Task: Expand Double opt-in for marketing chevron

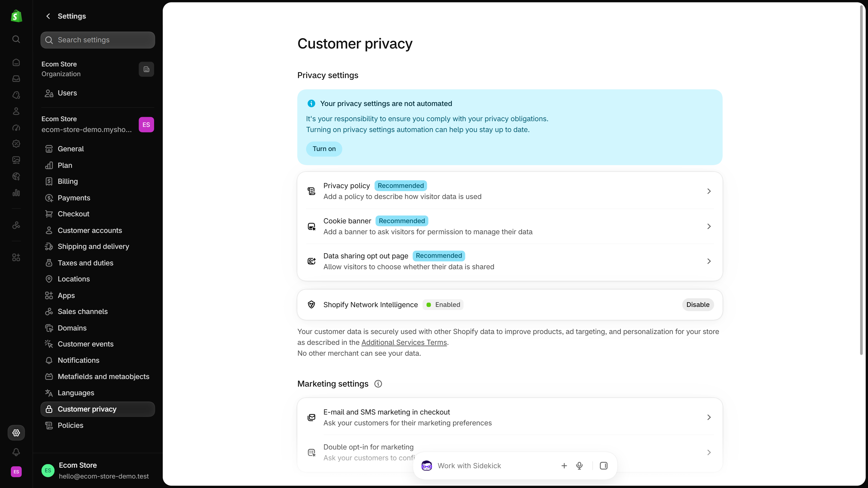Action: [x=709, y=453]
